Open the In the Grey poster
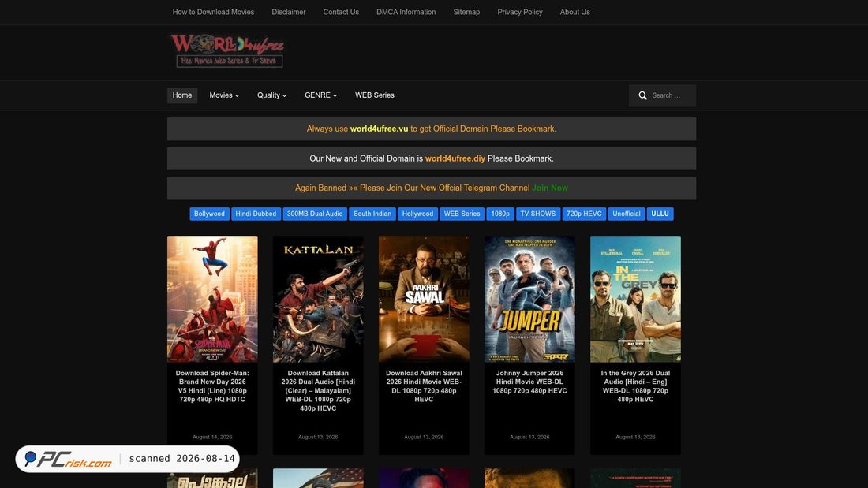868x488 pixels. [635, 300]
